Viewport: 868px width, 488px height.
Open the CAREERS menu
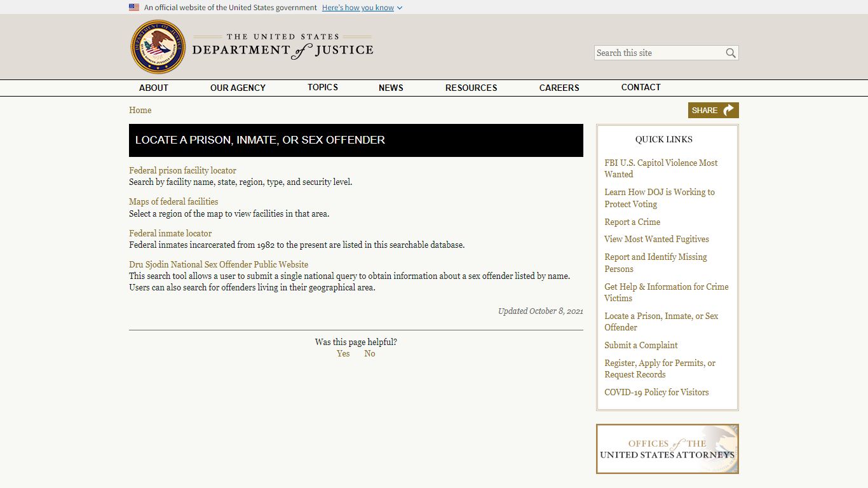click(x=559, y=88)
